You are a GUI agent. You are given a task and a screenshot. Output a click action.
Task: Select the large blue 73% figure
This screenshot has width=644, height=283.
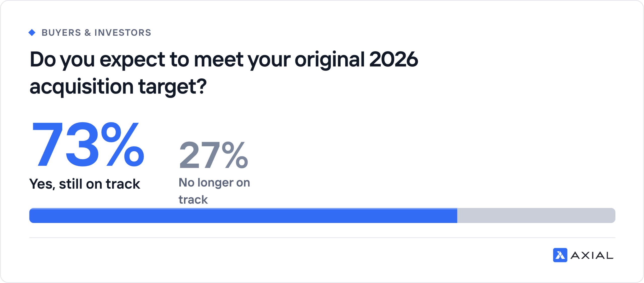tap(88, 145)
